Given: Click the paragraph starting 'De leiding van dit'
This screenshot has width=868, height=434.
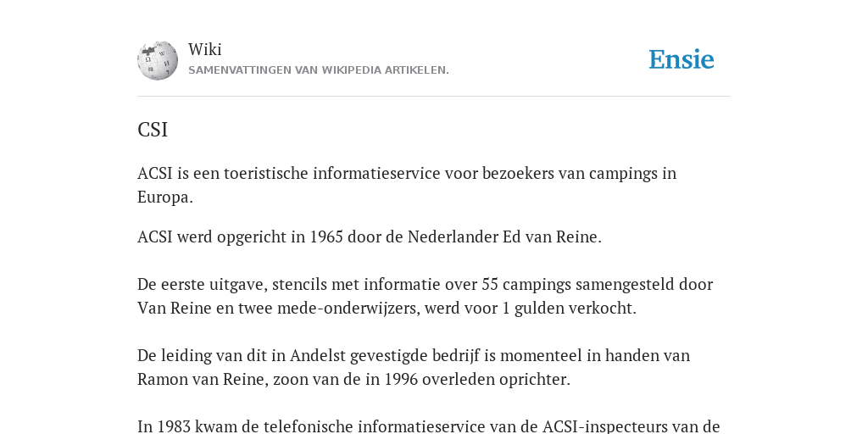Looking at the screenshot, I should click(414, 367).
